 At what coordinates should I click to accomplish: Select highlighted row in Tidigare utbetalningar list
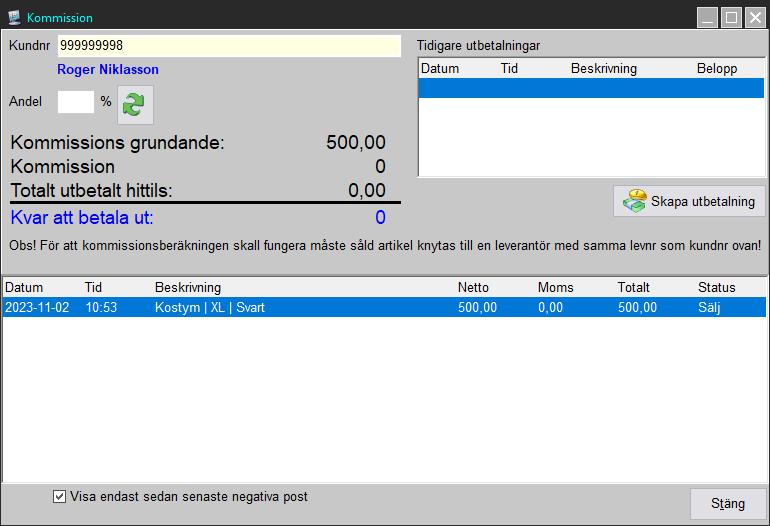pos(590,88)
